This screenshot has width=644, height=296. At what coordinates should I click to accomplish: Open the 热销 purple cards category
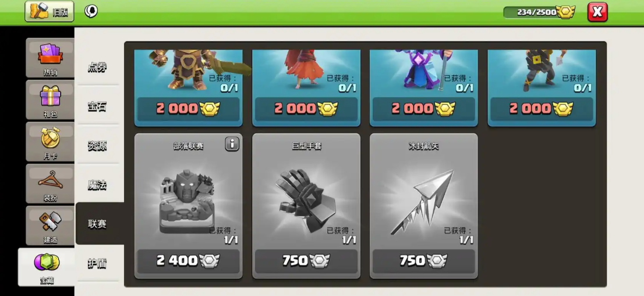50,58
